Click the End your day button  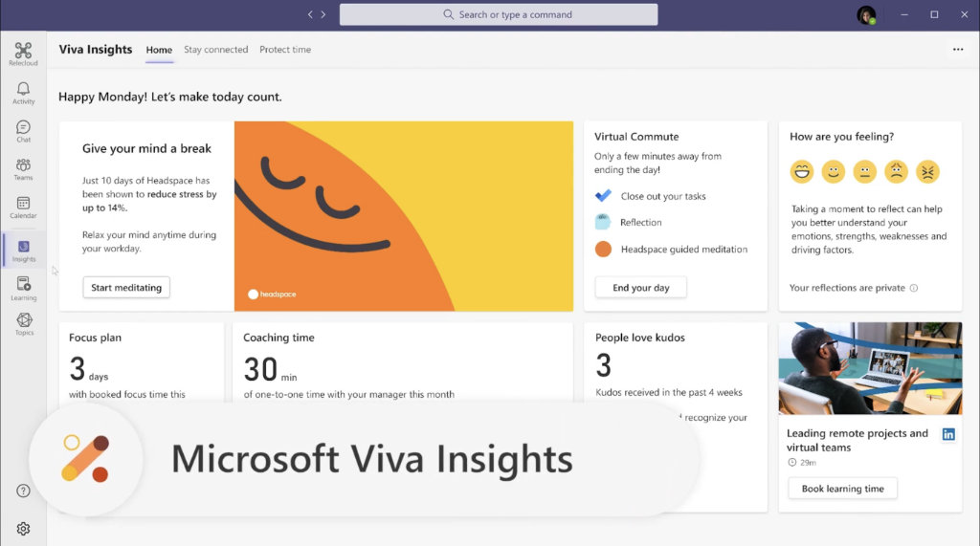640,288
